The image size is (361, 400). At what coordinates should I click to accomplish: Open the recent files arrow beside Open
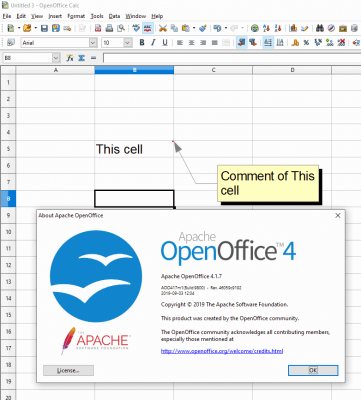click(35, 28)
